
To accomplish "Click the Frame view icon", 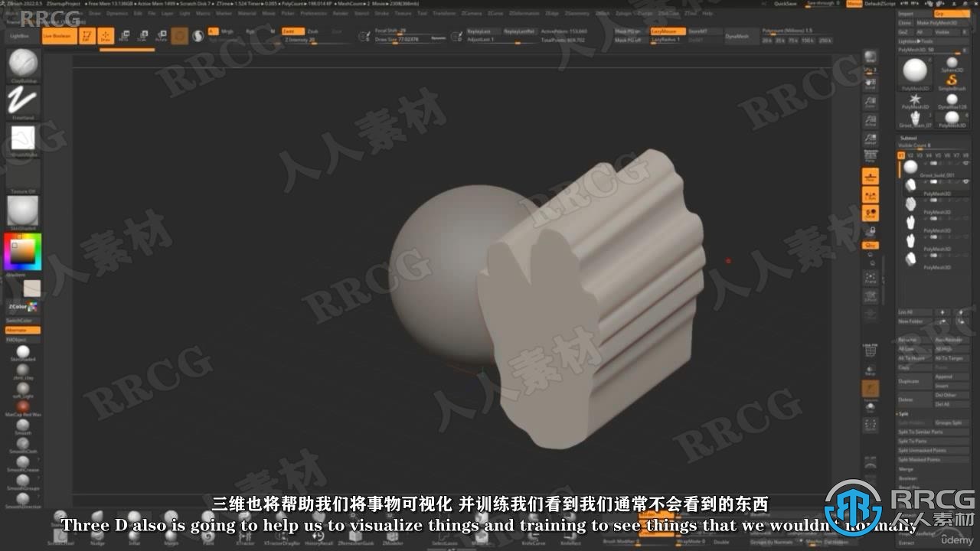I will (870, 278).
